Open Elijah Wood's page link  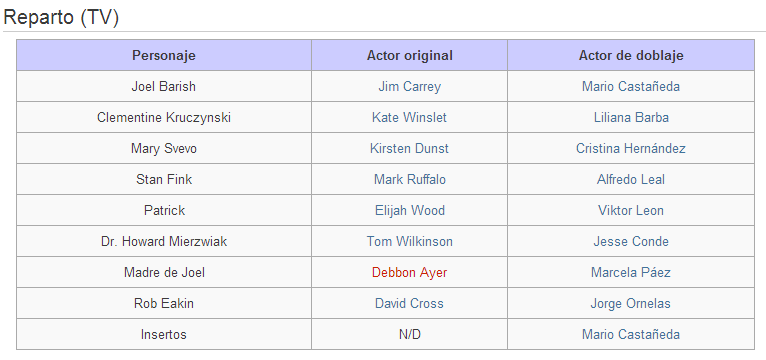409,211
